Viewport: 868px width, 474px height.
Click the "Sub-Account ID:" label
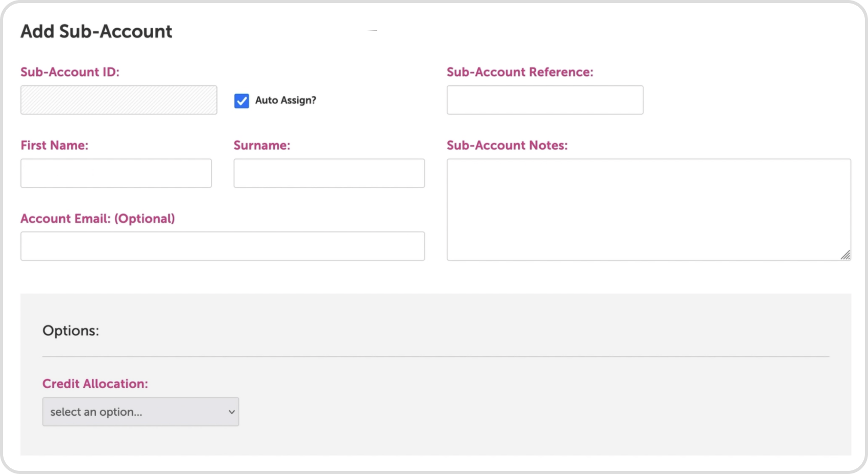70,72
